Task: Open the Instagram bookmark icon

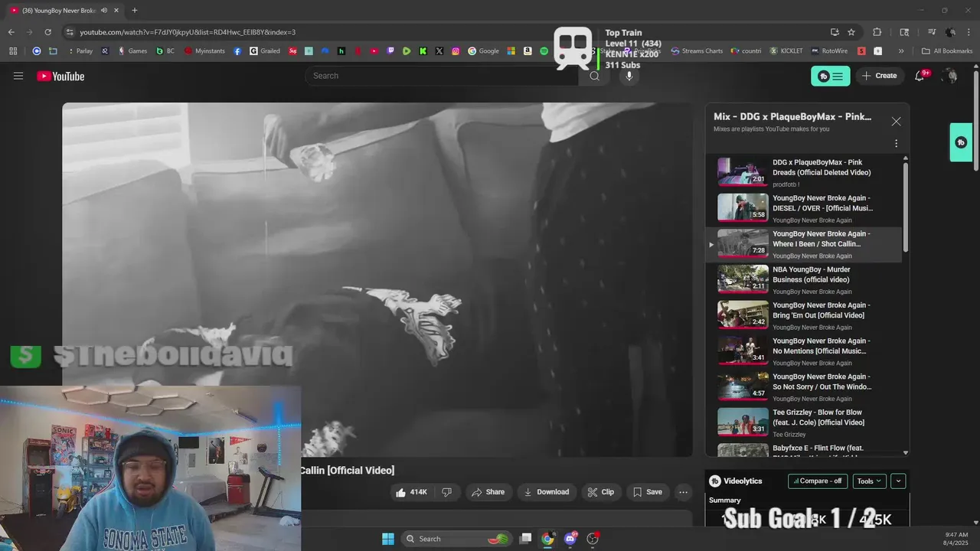Action: (x=456, y=51)
